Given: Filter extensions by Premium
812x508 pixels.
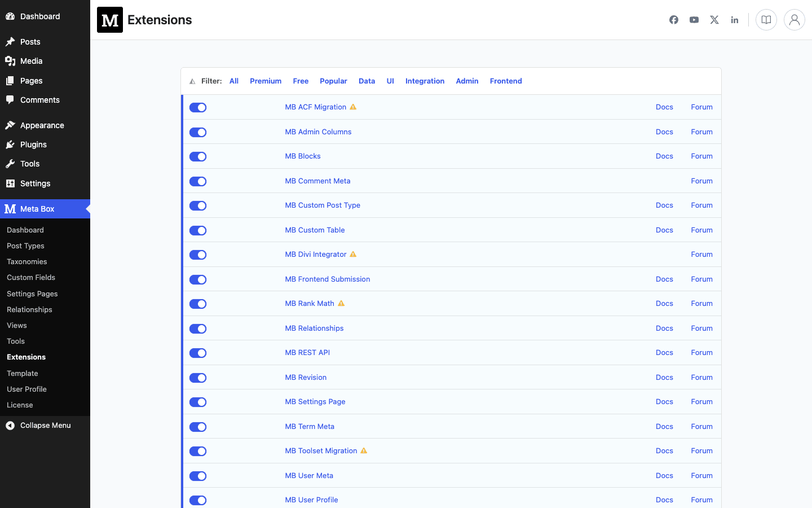Looking at the screenshot, I should click(x=266, y=81).
